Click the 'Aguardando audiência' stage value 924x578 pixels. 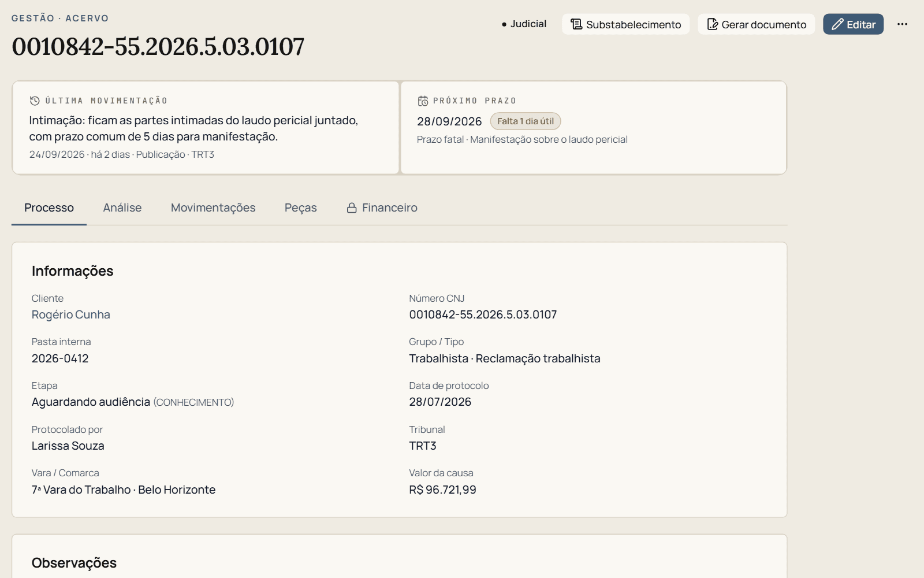click(91, 402)
